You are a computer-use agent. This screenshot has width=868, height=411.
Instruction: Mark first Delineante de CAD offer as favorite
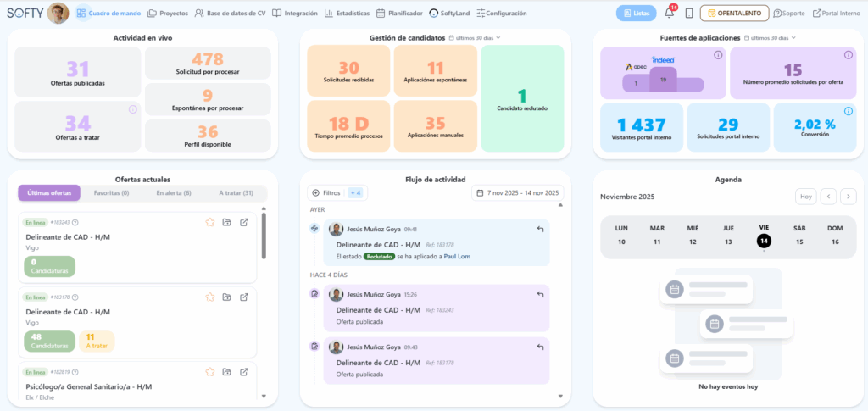tap(209, 223)
